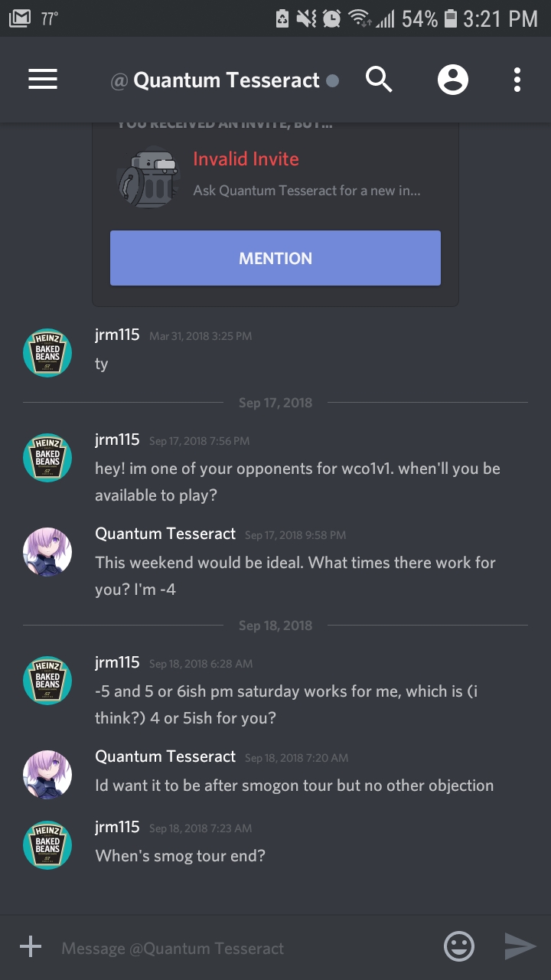The height and width of the screenshot is (980, 551).
Task: Open the hamburger navigation menu
Action: [x=43, y=80]
